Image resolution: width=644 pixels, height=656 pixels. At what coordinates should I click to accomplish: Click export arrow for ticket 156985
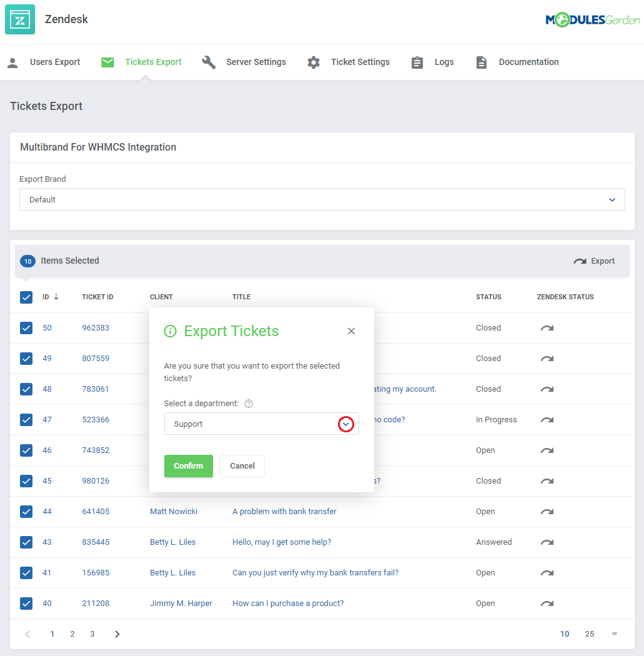(x=547, y=573)
